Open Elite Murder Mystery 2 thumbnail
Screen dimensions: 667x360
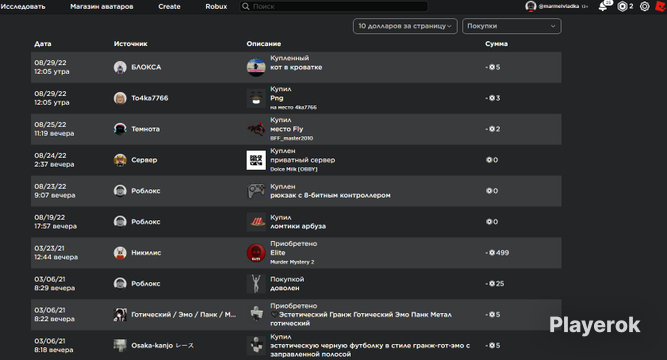[x=256, y=253]
